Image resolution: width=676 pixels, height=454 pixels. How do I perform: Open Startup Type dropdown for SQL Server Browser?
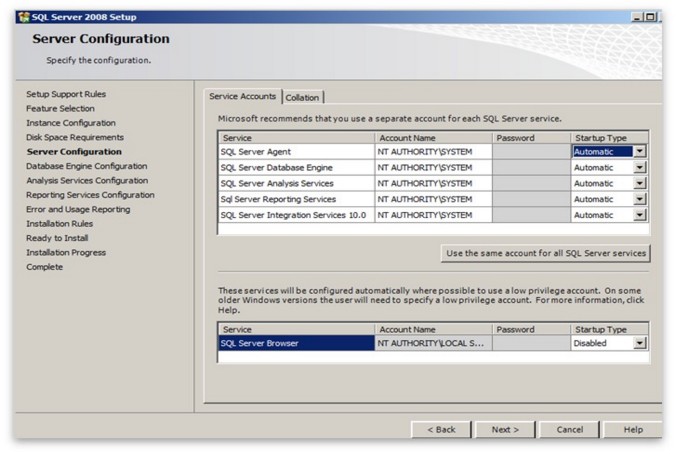coord(640,343)
